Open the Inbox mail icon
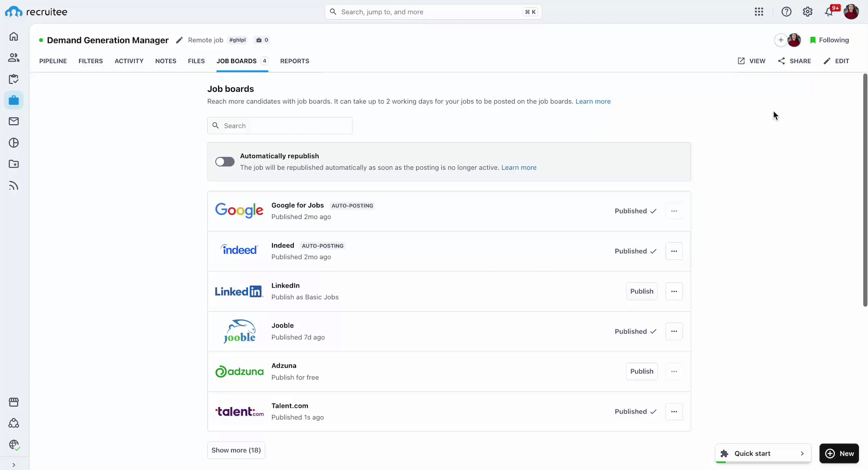The height and width of the screenshot is (470, 868). 13,121
